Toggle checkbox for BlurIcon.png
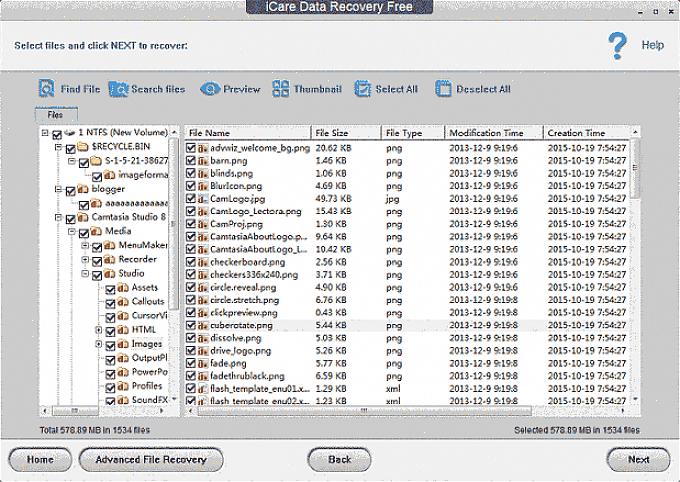This screenshot has height=482, width=680. [191, 186]
